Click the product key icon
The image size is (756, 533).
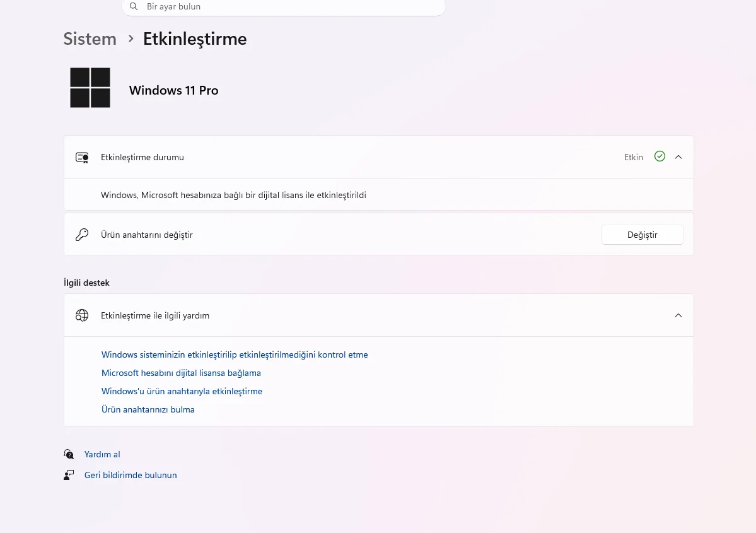[x=82, y=235]
